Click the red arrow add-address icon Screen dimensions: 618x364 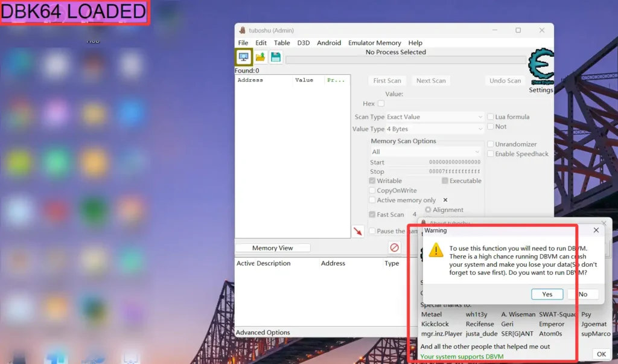coord(358,231)
